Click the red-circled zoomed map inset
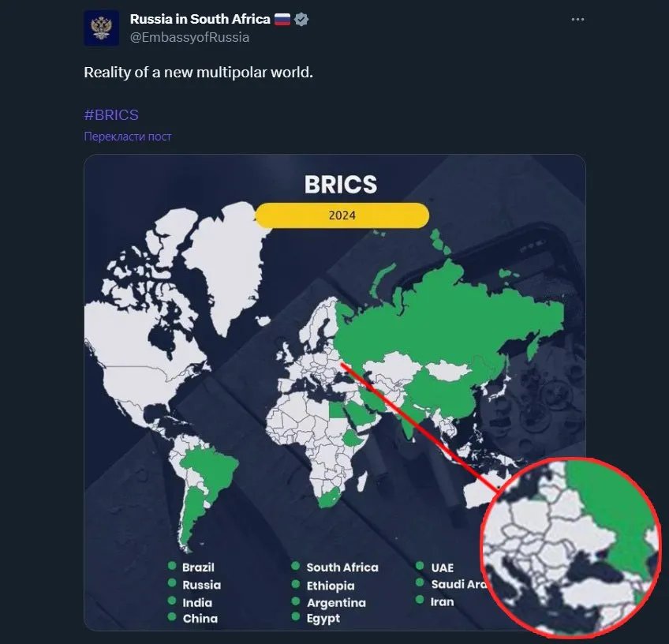This screenshot has width=669, height=644. (570, 546)
